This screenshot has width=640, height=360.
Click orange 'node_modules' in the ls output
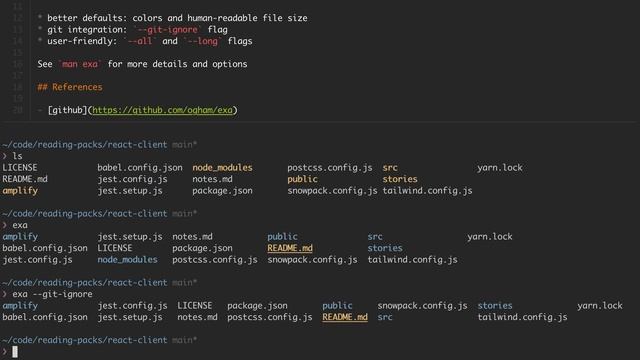pos(222,168)
